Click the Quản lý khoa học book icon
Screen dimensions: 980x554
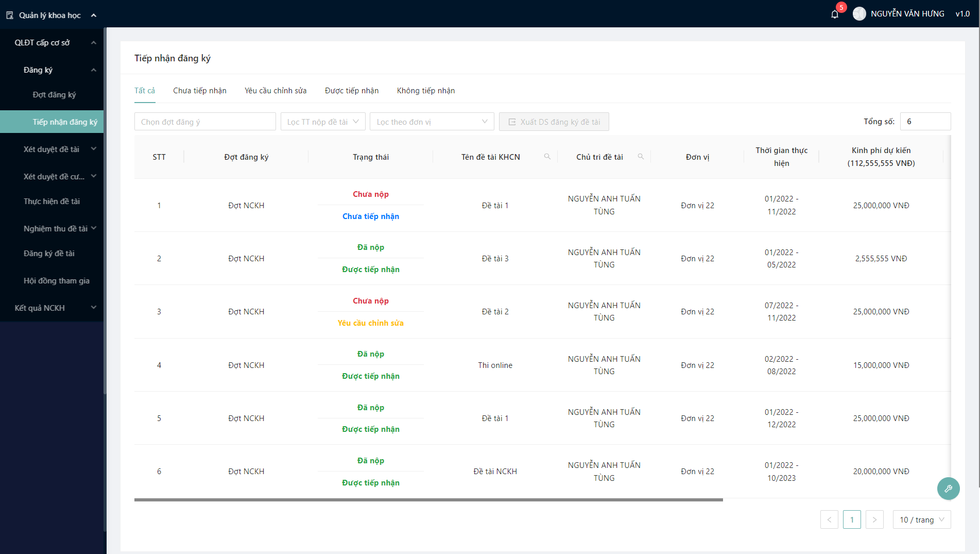click(10, 15)
